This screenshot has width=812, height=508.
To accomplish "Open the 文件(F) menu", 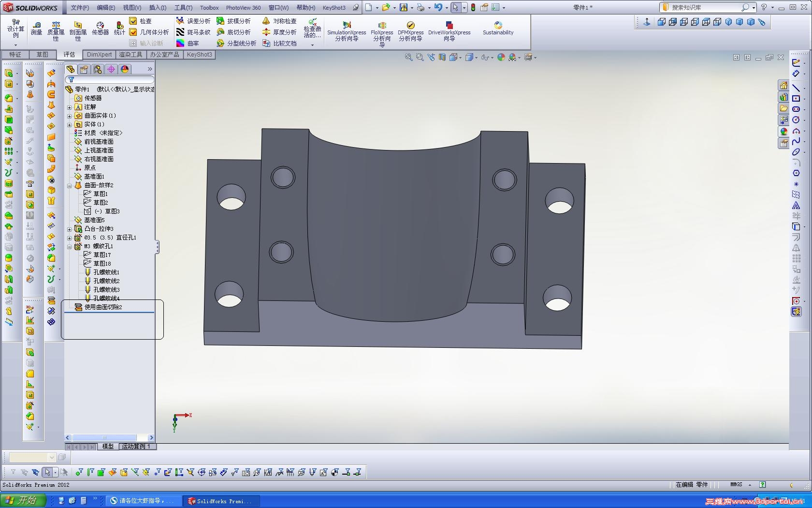I will pyautogui.click(x=80, y=7).
